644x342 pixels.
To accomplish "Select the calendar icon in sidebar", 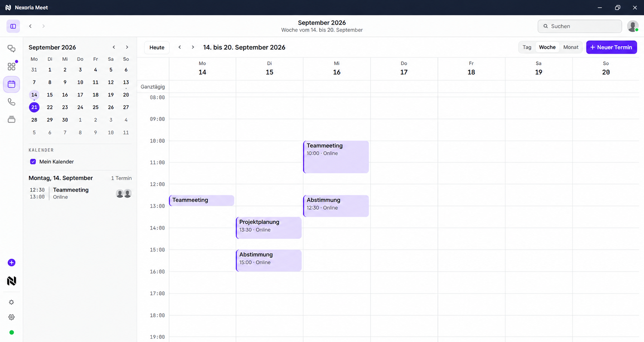I will pyautogui.click(x=12, y=84).
